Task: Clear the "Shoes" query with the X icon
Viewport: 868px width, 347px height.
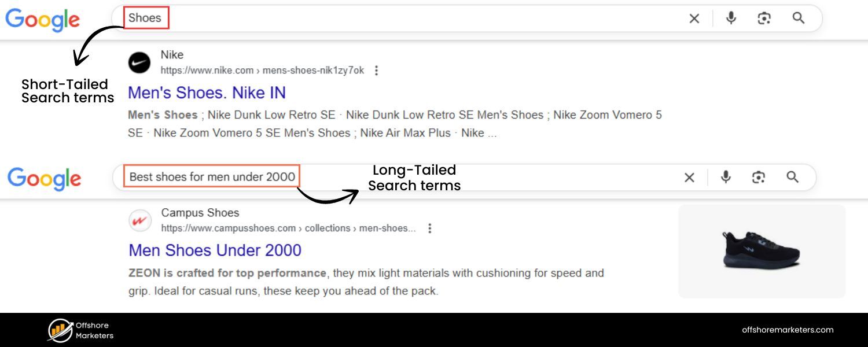Action: [x=694, y=19]
